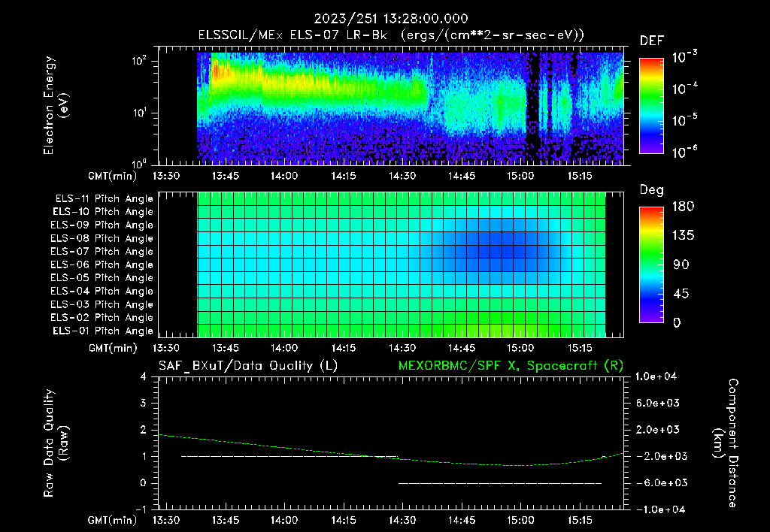The image size is (770, 532).
Task: Click the 1.0e+04 right axis value
Action: (x=656, y=376)
